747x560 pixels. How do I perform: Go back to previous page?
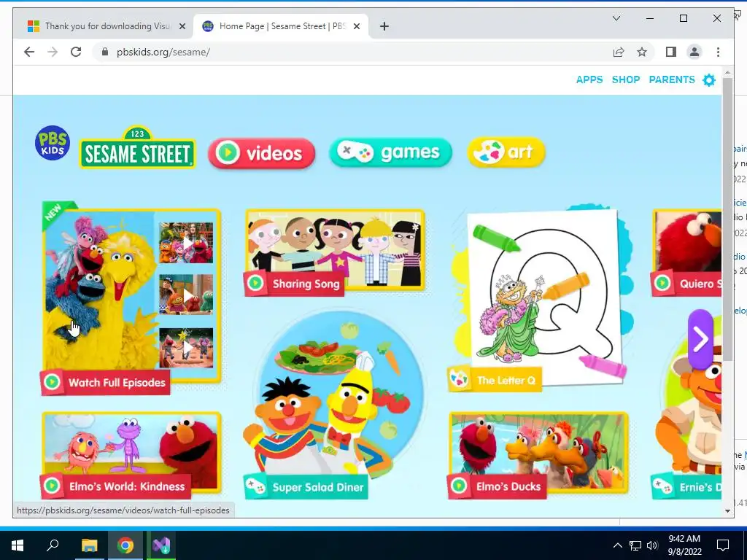29,52
